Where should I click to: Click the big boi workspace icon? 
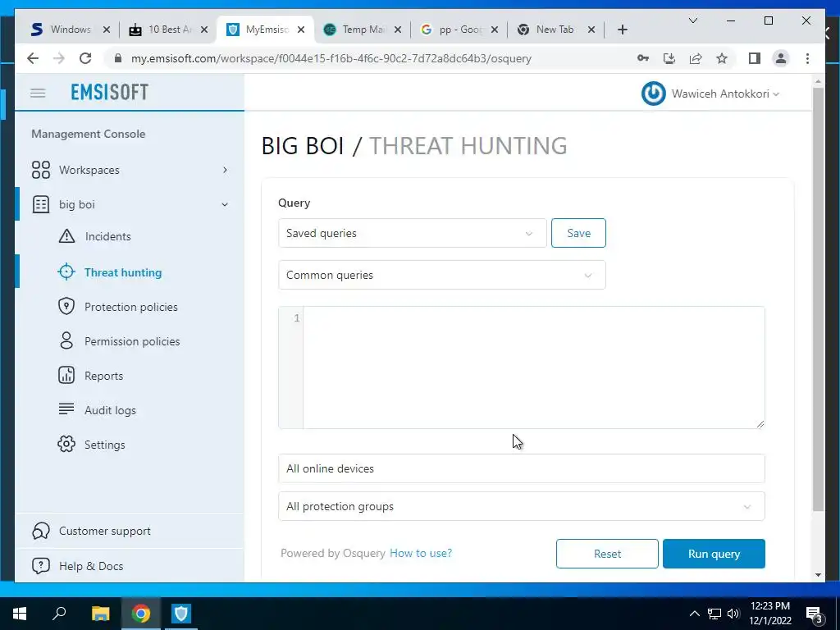tap(41, 204)
